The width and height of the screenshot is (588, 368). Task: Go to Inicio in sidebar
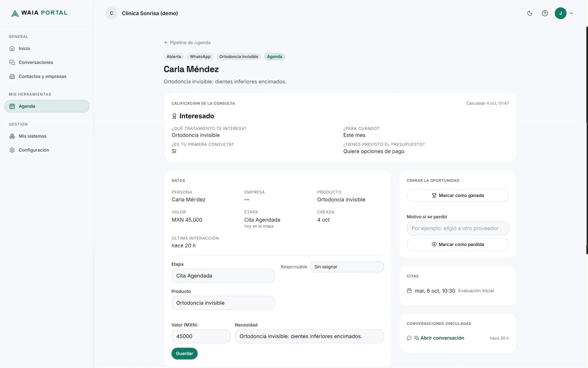pyautogui.click(x=47, y=48)
